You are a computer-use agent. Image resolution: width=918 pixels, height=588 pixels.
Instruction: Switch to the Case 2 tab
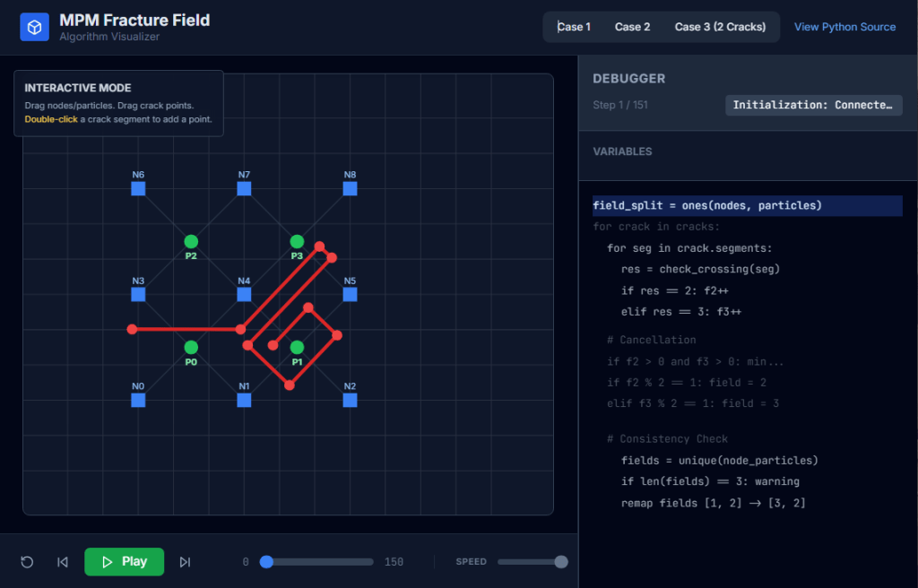pyautogui.click(x=632, y=26)
